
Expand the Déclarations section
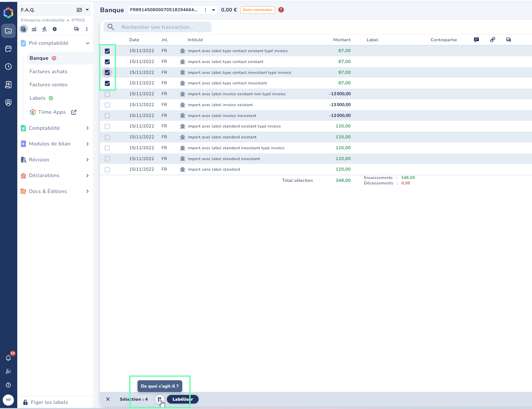[88, 175]
